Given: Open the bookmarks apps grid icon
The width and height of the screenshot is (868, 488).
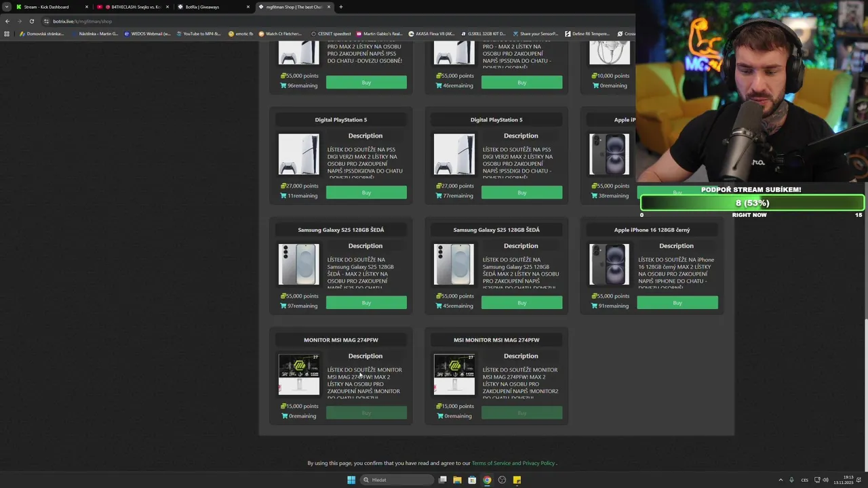Looking at the screenshot, I should point(7,33).
